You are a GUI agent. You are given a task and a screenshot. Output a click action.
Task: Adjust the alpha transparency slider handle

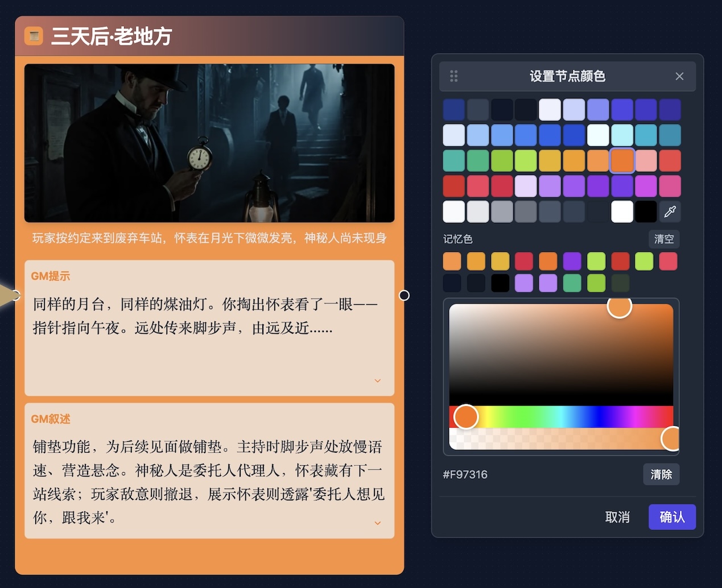[x=671, y=438]
